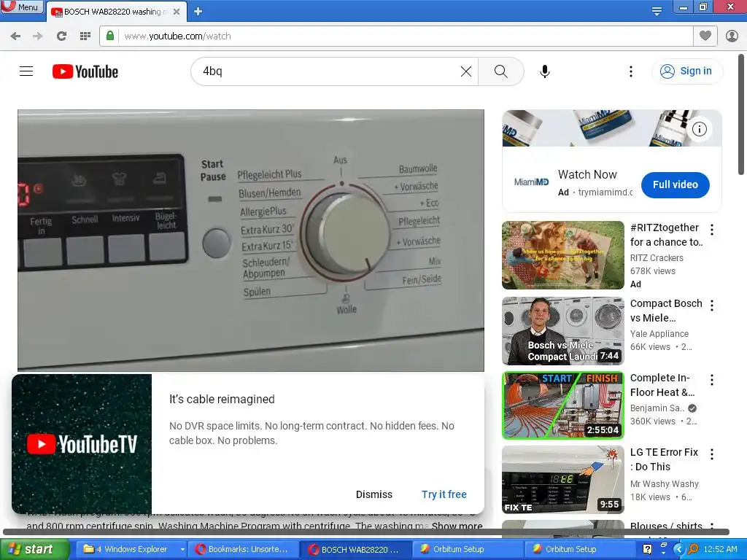This screenshot has width=747, height=560.
Task: Click Blouses / shirts video title
Action: [666, 526]
